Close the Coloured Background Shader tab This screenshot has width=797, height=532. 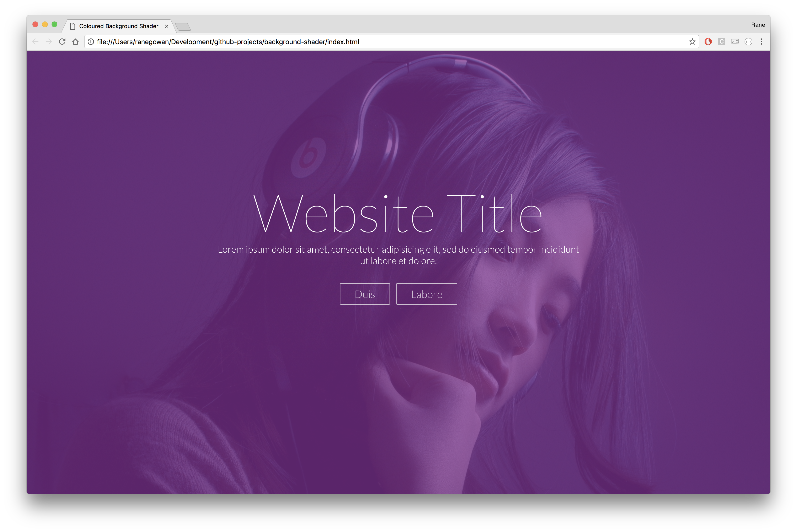[x=167, y=26]
